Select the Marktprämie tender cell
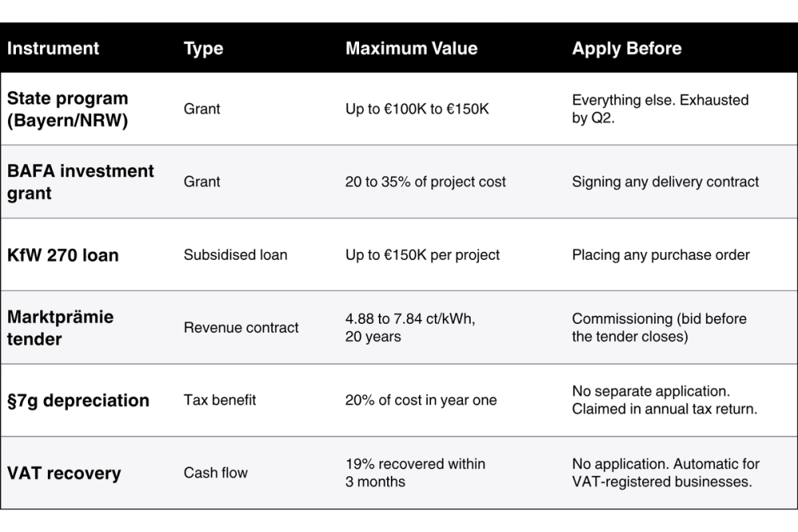The image size is (798, 532). pos(60,328)
